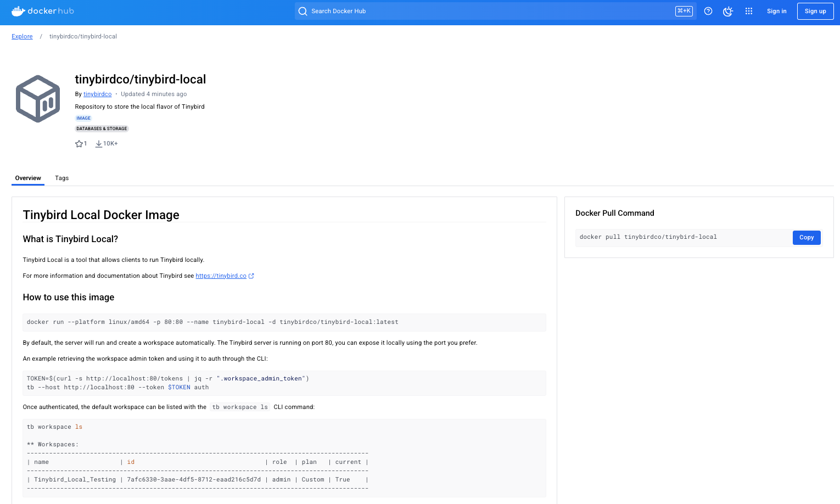Click the apps grid icon in the header
Viewport: 840px width, 504px height.
(748, 11)
